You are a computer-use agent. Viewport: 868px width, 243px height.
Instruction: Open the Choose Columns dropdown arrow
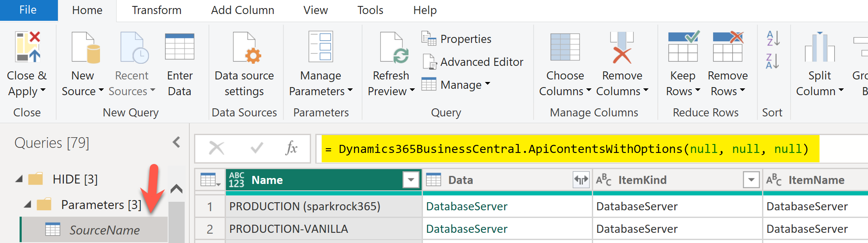click(589, 90)
